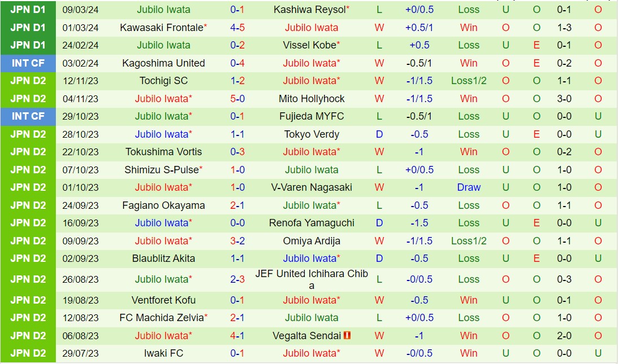The width and height of the screenshot is (618, 364).
Task: Open JEF United Ichihara Chiba team page
Action: (312, 279)
